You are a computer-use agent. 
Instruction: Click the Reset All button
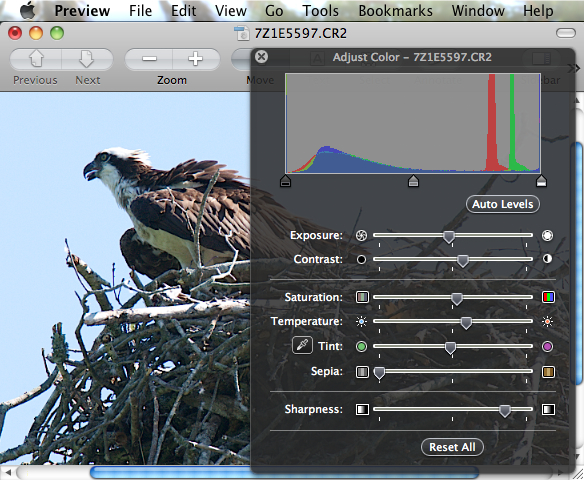[452, 447]
